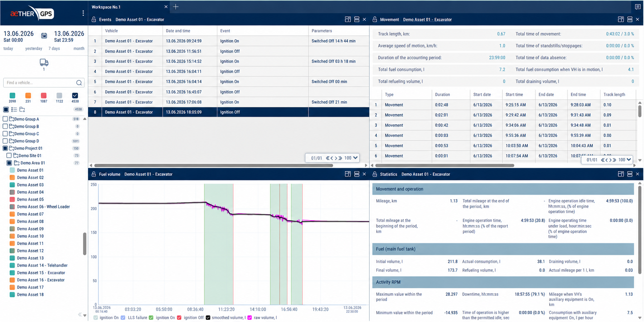Expand the Demo Site 01 folder
644x322 pixels.
16,155
